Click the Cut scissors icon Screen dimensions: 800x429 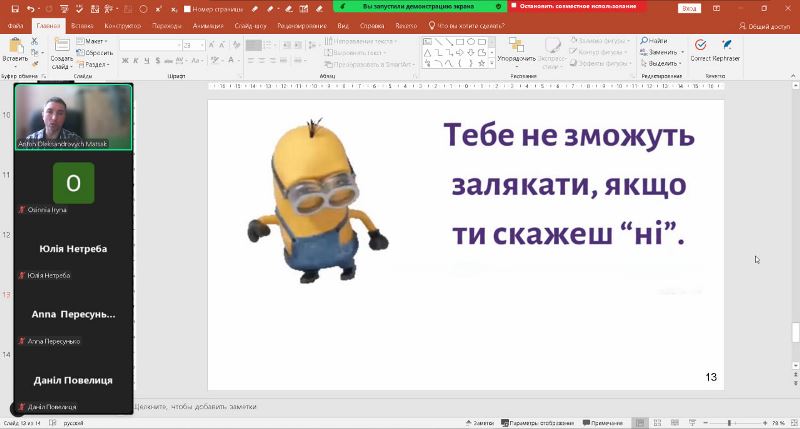coord(35,41)
